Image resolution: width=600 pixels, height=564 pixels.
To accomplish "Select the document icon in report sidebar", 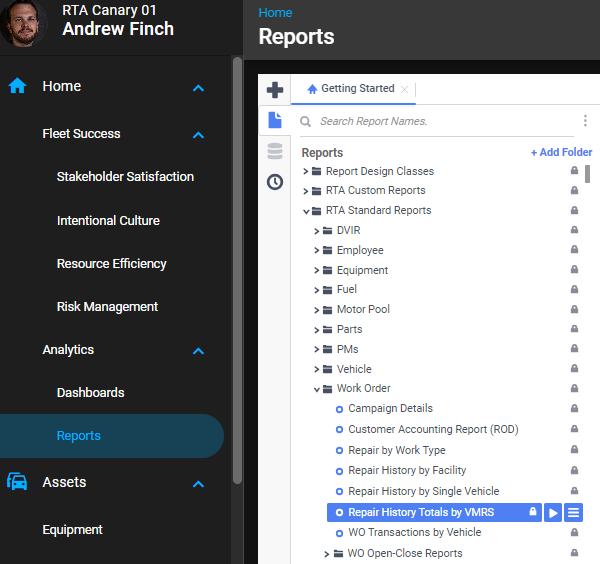I will pyautogui.click(x=275, y=120).
